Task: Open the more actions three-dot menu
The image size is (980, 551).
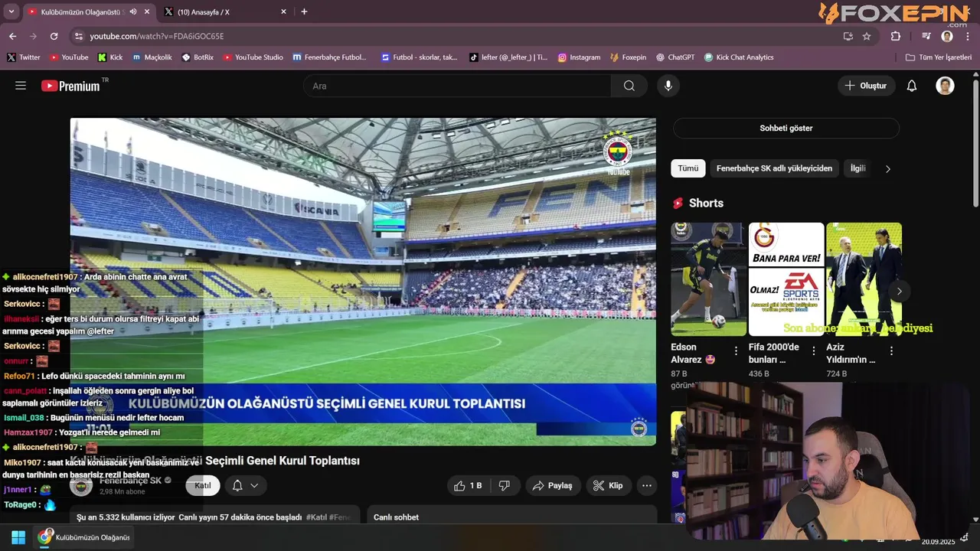Action: click(647, 485)
